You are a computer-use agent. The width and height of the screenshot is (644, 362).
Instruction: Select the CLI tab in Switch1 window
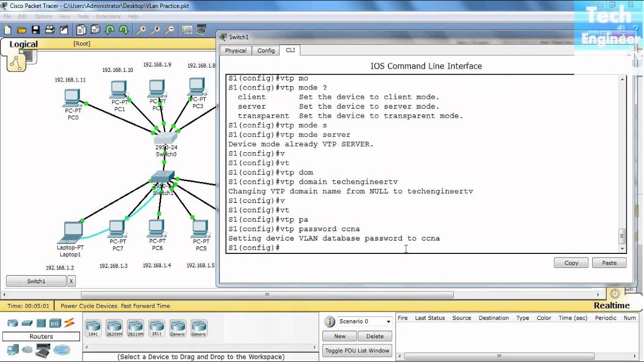coord(290,50)
